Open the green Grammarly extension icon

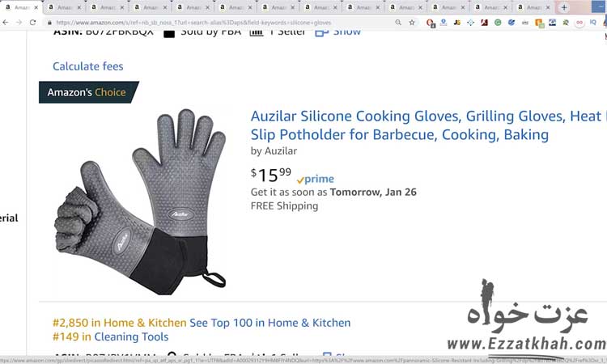pos(498,23)
